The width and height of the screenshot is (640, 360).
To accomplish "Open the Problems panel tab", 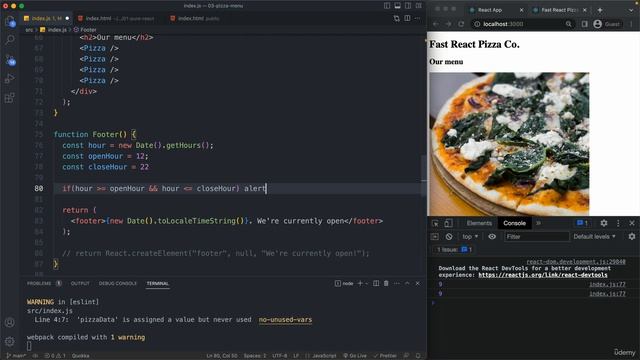I will (x=44, y=283).
